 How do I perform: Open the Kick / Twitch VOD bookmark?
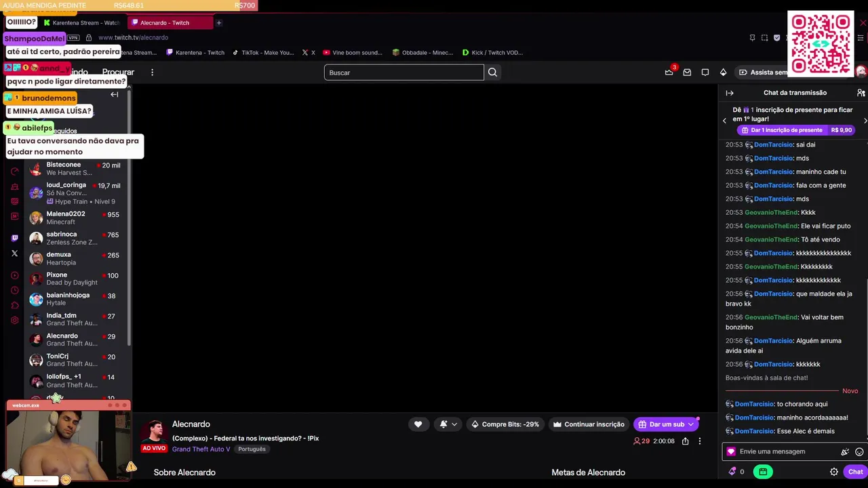coord(492,53)
